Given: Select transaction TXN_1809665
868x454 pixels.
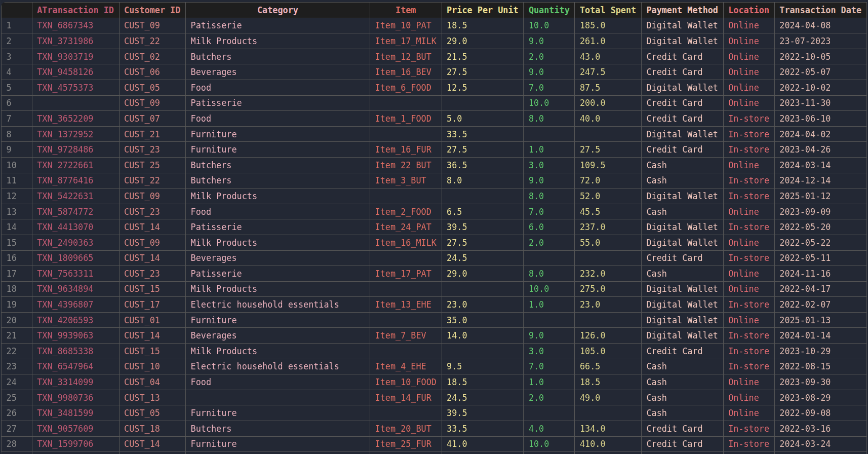Looking at the screenshot, I should [75, 258].
